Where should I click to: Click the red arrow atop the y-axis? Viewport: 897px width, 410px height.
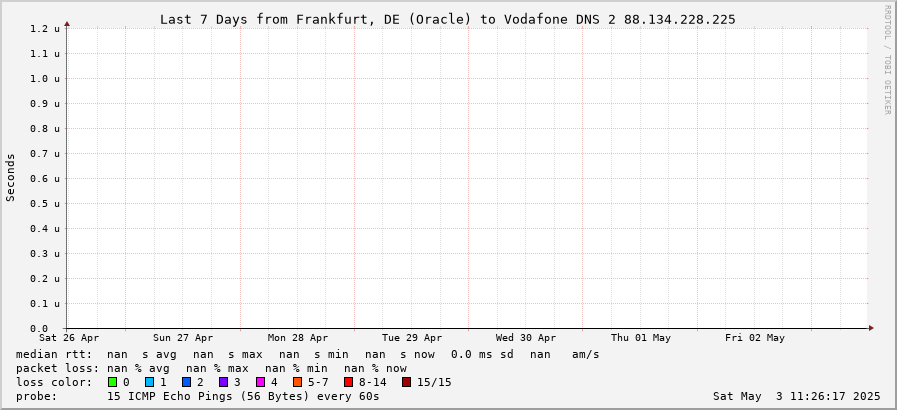(67, 24)
